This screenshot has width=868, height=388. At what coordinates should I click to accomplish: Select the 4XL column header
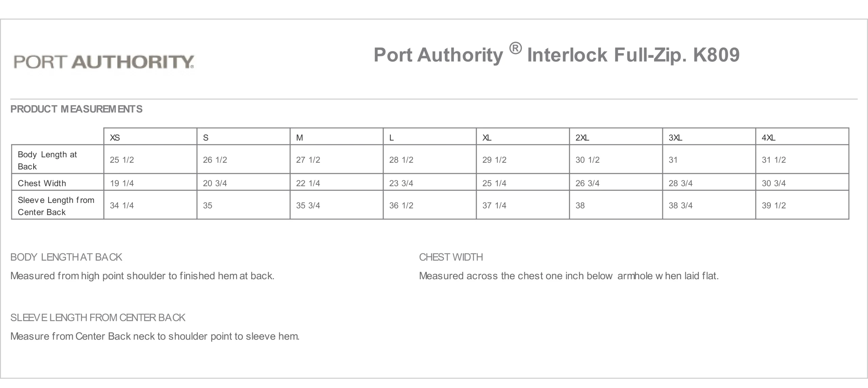(802, 137)
